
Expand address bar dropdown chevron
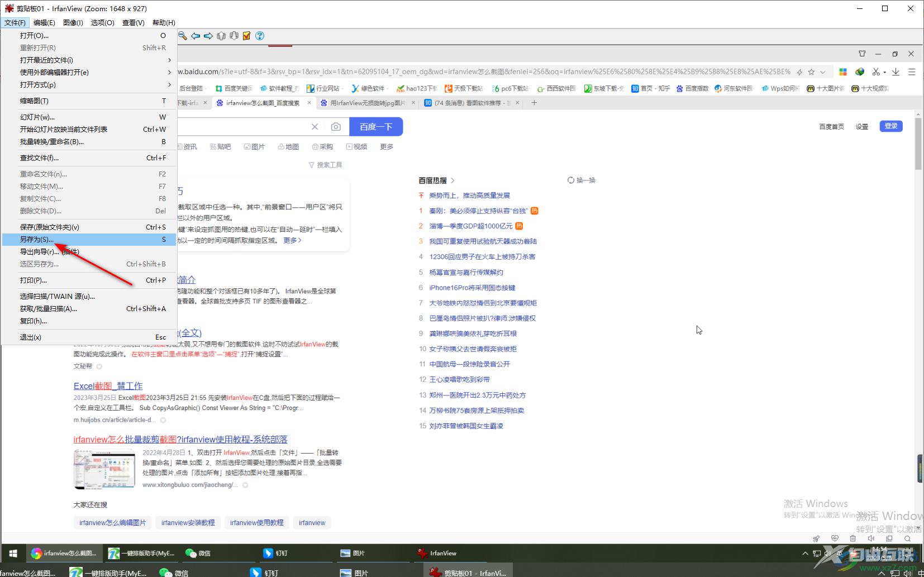(x=822, y=72)
